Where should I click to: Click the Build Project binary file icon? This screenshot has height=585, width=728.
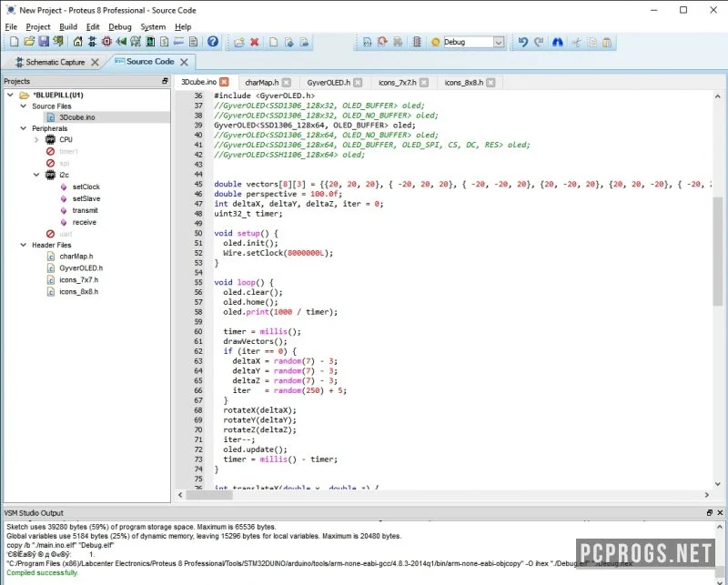(368, 42)
